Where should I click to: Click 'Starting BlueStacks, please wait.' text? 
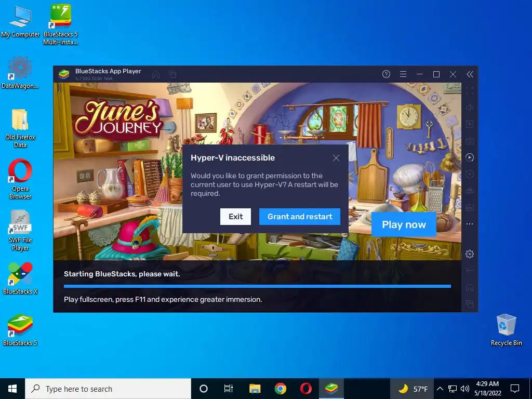pos(122,274)
